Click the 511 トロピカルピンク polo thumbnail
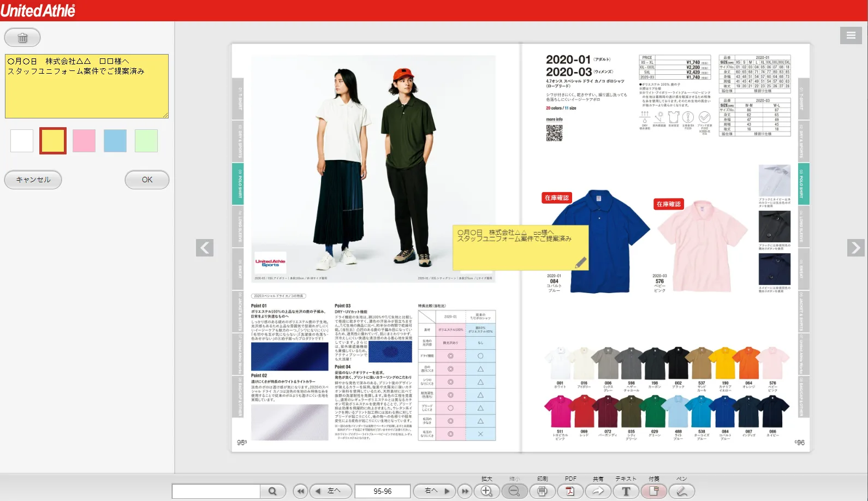The width and height of the screenshot is (868, 501). (x=560, y=412)
